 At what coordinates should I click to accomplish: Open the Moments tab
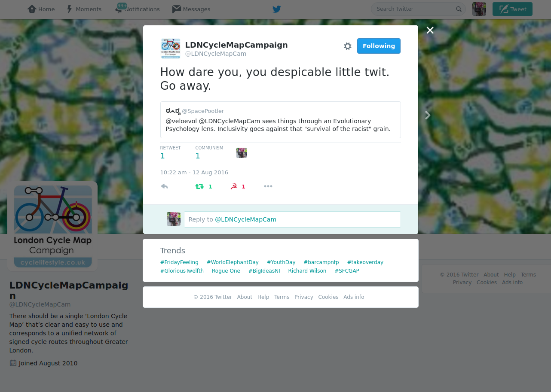(x=84, y=9)
